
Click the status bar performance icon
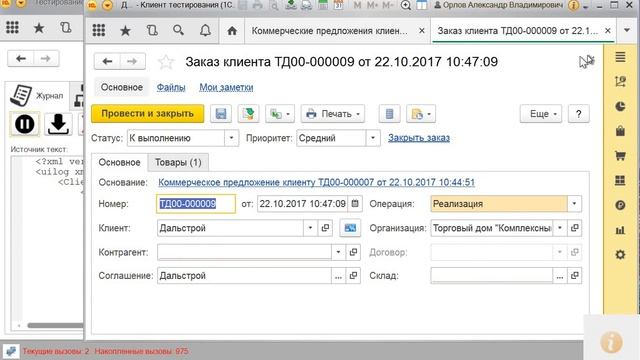tap(11, 351)
